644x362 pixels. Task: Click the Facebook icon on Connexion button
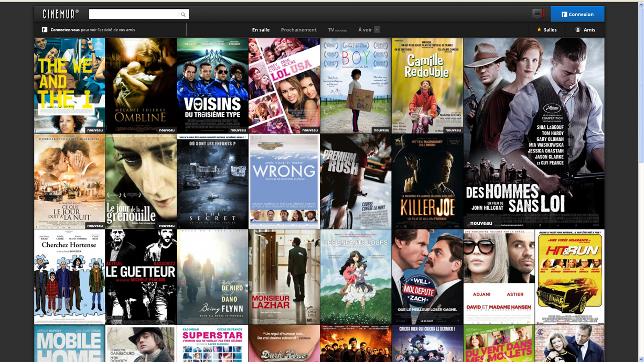click(564, 14)
